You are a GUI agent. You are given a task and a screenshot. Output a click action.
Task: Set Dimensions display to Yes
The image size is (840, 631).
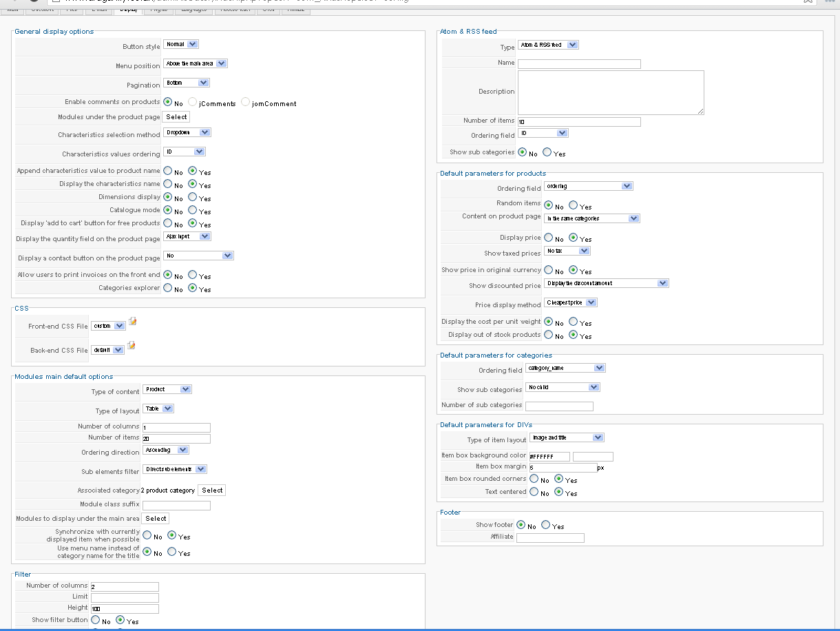(193, 197)
